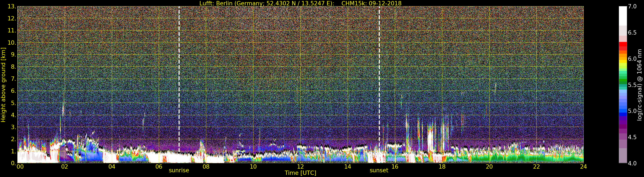
Task: Click the plot title 'Lufft: Berlin ... CHM15k: 09-12-2018'
Action: (300, 3)
